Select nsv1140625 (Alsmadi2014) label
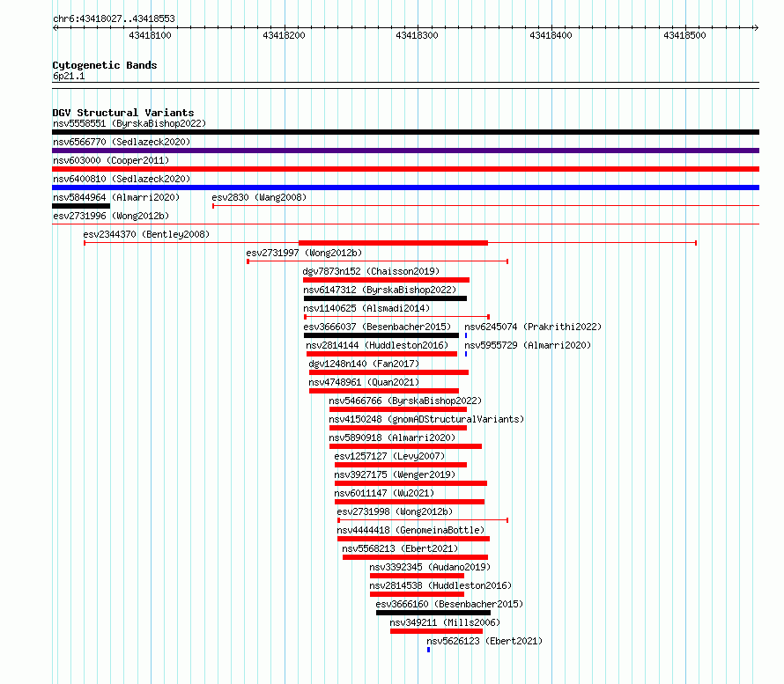784x684 pixels. pyautogui.click(x=366, y=308)
